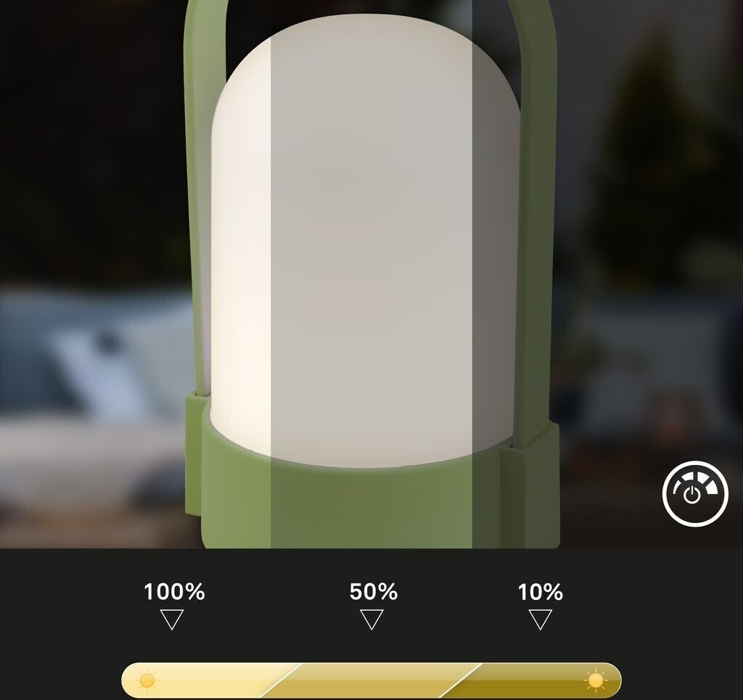
Task: Tap the circular power dimmer icon
Action: click(x=694, y=493)
